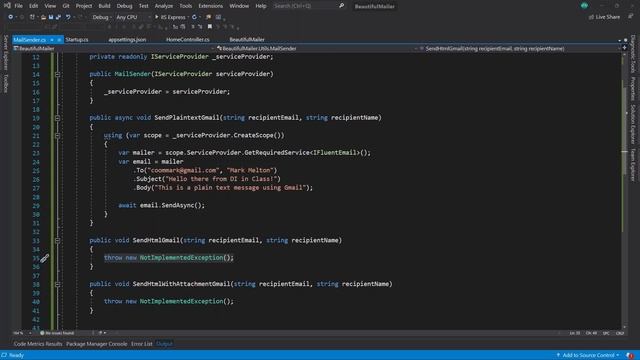Switch to the Startup.cs tab
The height and width of the screenshot is (360, 640).
click(x=77, y=40)
